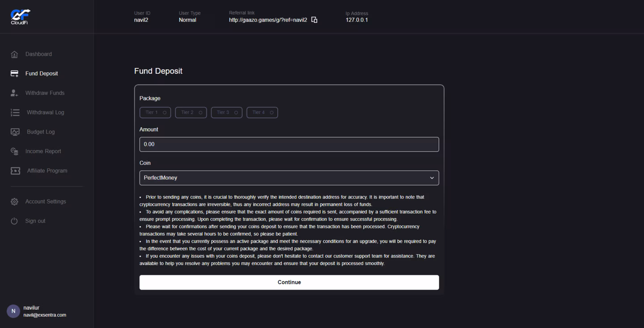Click the Income Report coins icon

(x=14, y=151)
